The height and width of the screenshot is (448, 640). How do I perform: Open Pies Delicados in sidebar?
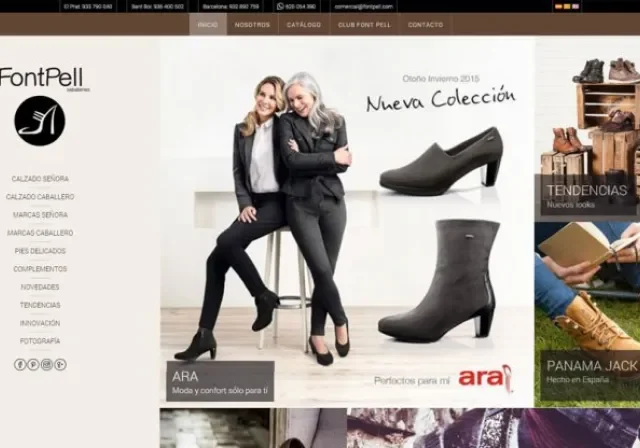click(x=40, y=251)
